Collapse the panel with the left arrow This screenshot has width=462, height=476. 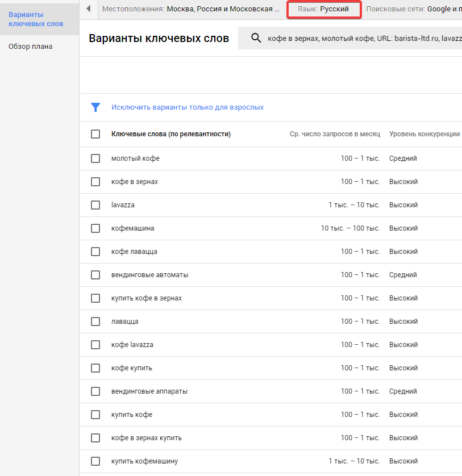89,9
